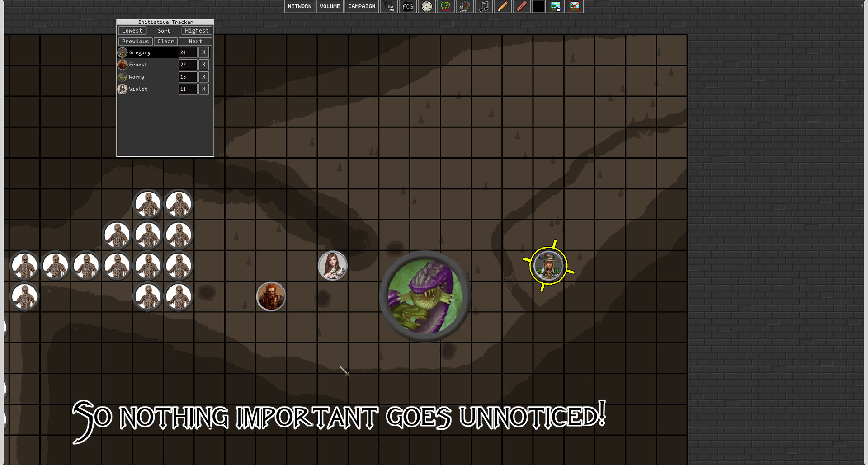
Task: Select the pencil drawing tool
Action: pyautogui.click(x=502, y=7)
